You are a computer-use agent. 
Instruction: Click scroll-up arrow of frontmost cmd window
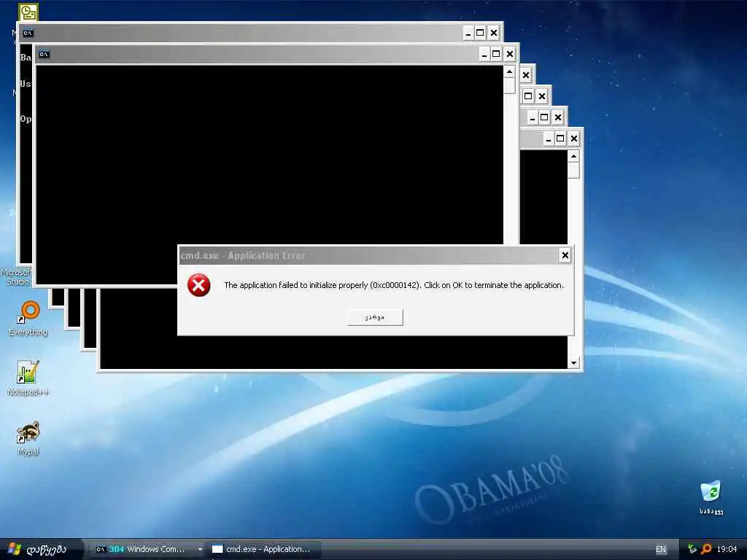click(509, 72)
